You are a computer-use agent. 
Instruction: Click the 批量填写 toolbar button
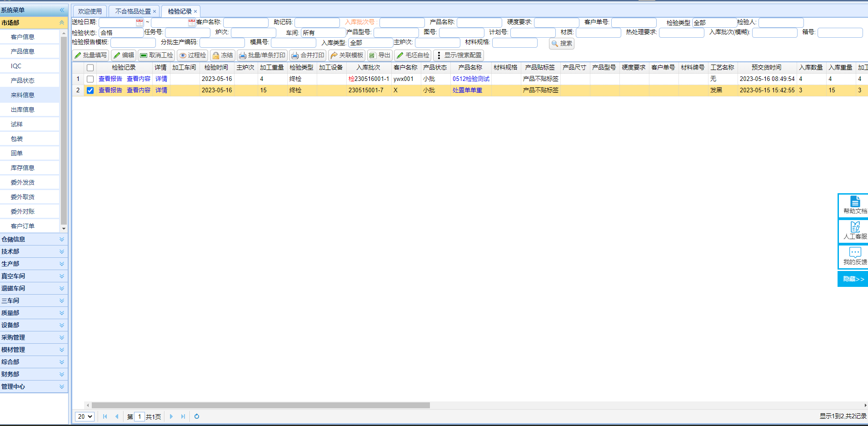(91, 55)
